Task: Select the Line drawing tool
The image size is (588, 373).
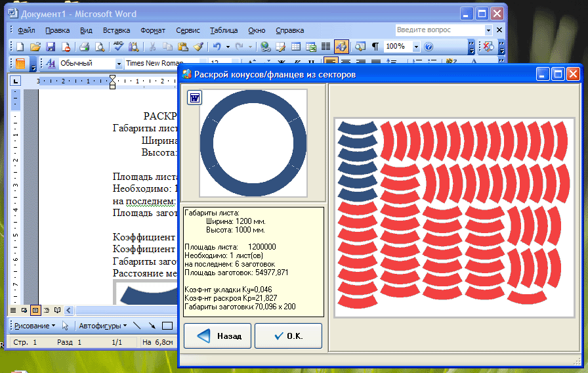Action: [x=137, y=325]
